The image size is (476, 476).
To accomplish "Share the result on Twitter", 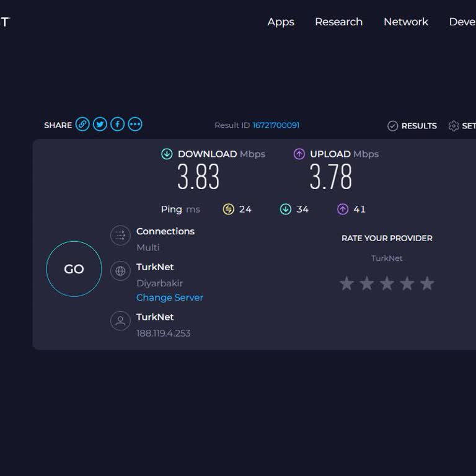I will click(x=100, y=125).
